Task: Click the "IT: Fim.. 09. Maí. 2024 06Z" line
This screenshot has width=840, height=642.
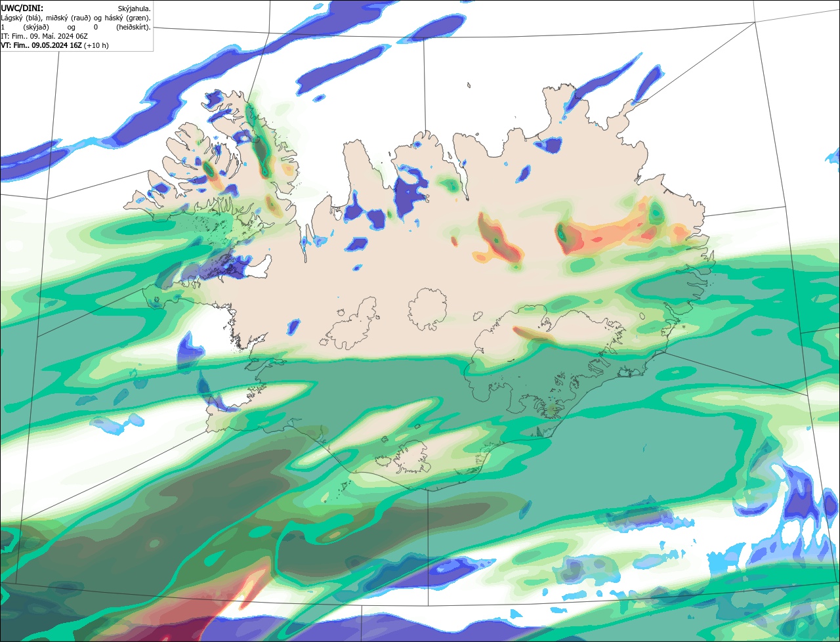Action: point(44,37)
